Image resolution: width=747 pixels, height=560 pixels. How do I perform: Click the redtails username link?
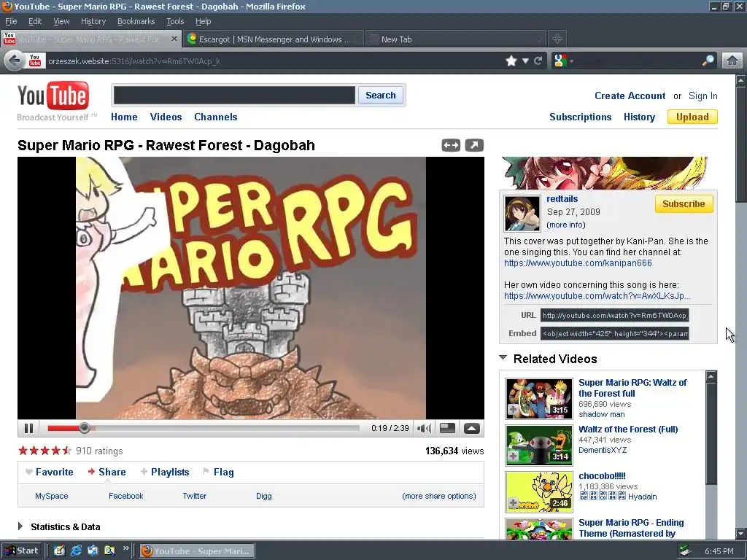[562, 199]
